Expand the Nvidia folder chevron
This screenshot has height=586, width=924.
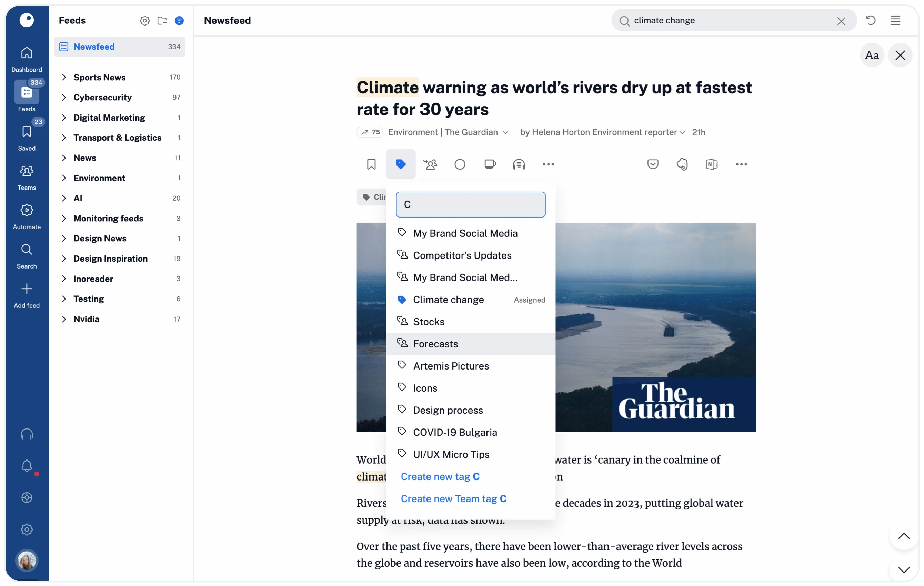click(64, 319)
